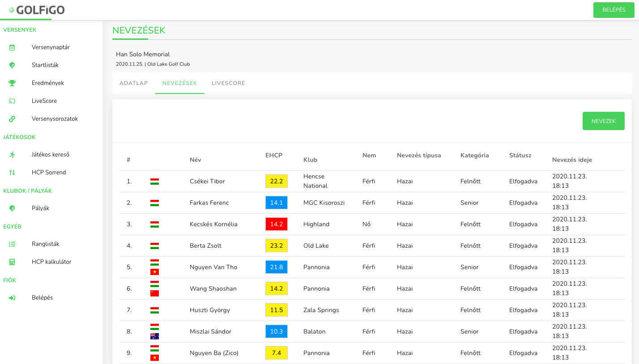Open Játékos kereső page
The image size is (639, 364).
click(51, 155)
